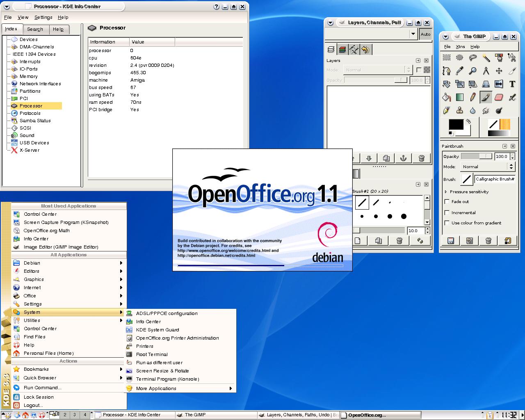The width and height of the screenshot is (525, 420).
Task: Choose the Blend gradient tool
Action: pyautogui.click(x=460, y=97)
